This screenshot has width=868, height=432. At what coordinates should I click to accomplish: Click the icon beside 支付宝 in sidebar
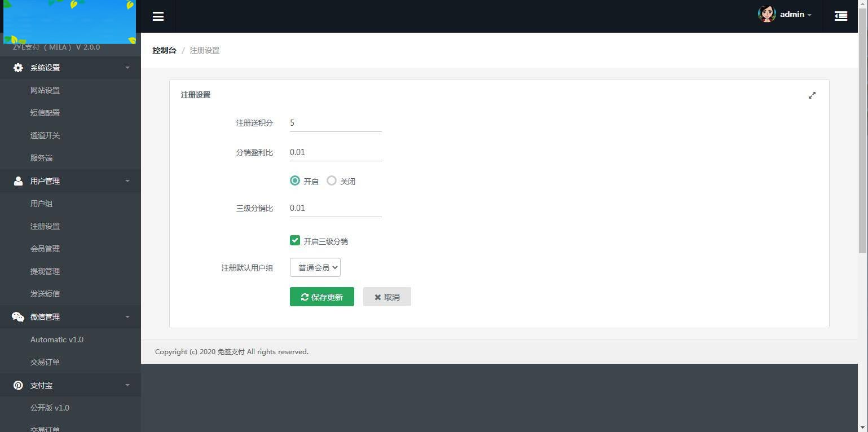coord(18,385)
